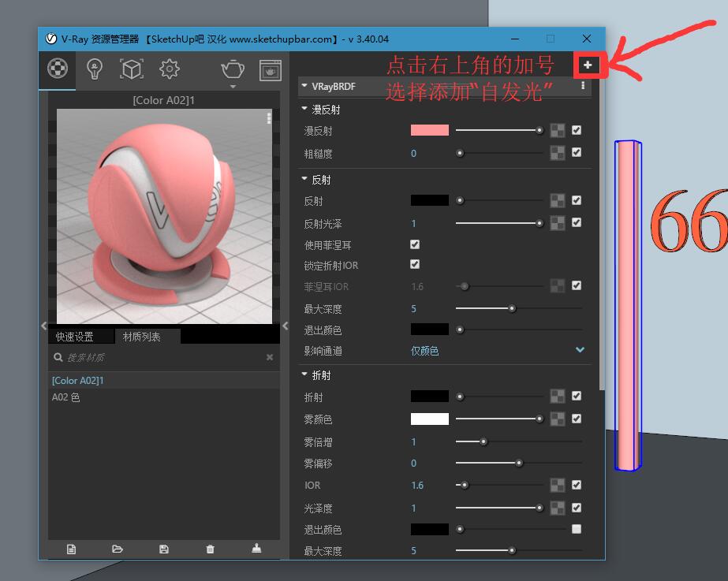728x581 pixels.
Task: Click the material preview thumbnail
Action: [x=164, y=216]
